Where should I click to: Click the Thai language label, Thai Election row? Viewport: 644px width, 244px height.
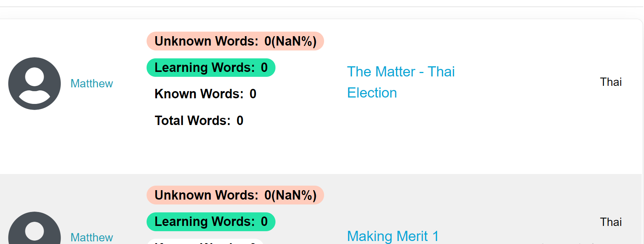(x=610, y=82)
